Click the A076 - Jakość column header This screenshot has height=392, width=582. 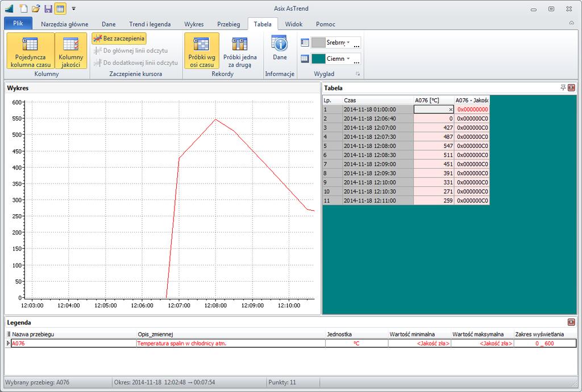point(472,100)
